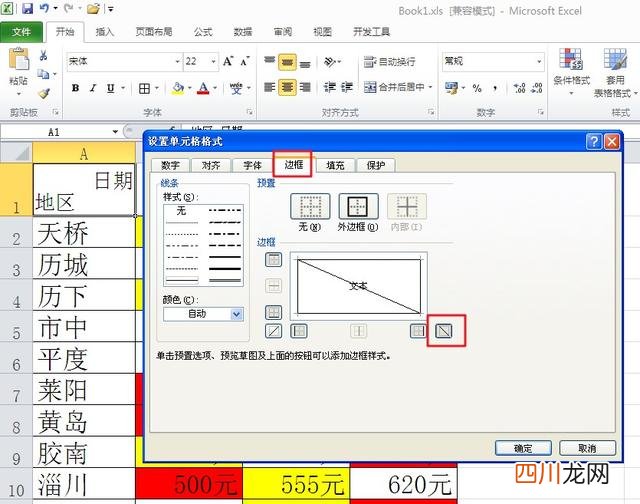Open Conditional Formatting (条件格式)
This screenshot has height=504, width=640.
point(571,70)
